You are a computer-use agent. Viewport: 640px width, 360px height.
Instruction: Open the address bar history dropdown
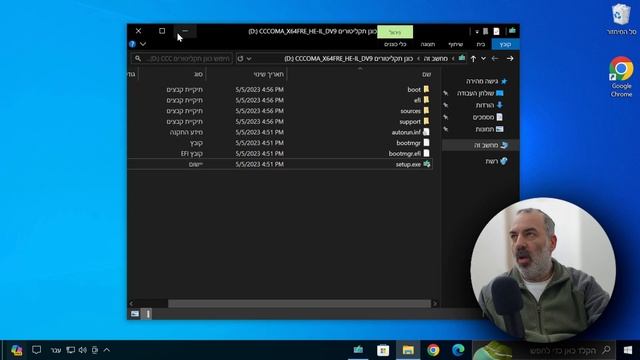click(249, 59)
